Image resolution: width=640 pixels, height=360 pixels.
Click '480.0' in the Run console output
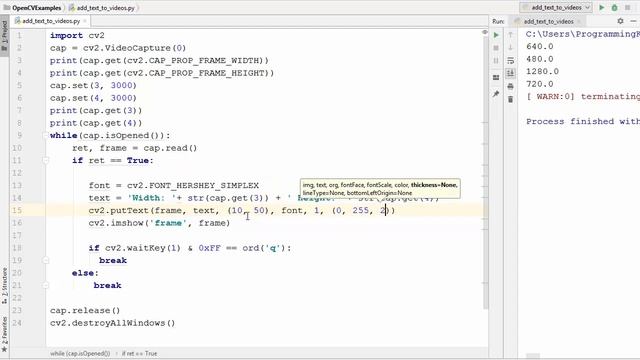point(540,59)
